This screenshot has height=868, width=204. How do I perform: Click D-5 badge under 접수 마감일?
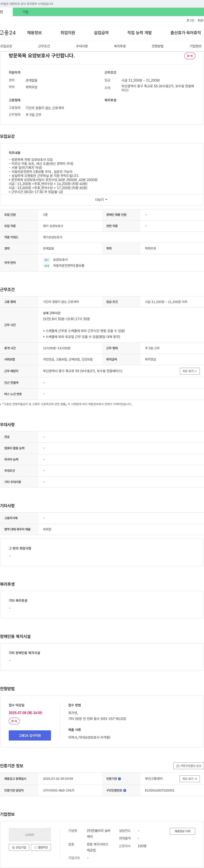(x=14, y=721)
